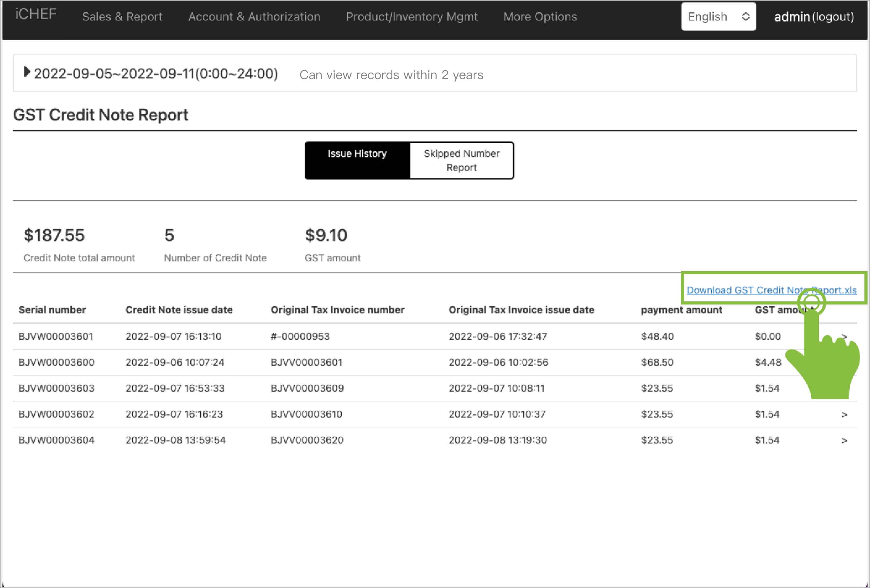Select credit note row BJVW00003600
870x588 pixels.
(x=57, y=362)
